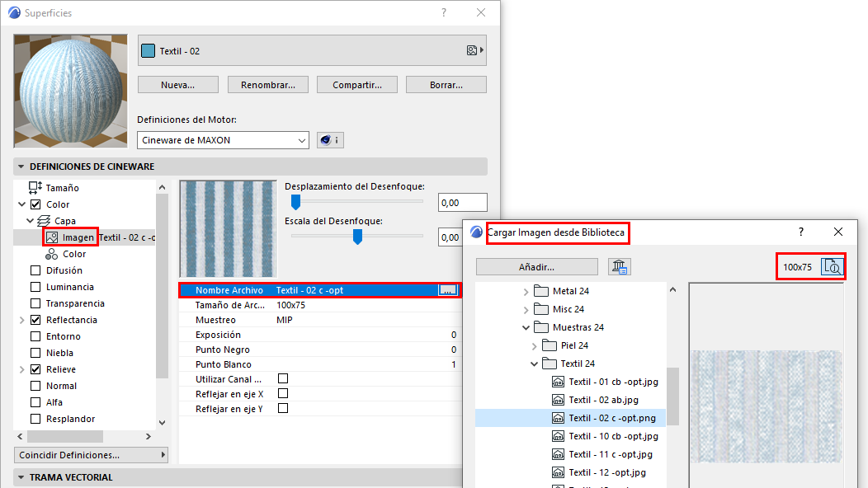Select the Capa layer icon
The width and height of the screenshot is (868, 488).
(44, 221)
